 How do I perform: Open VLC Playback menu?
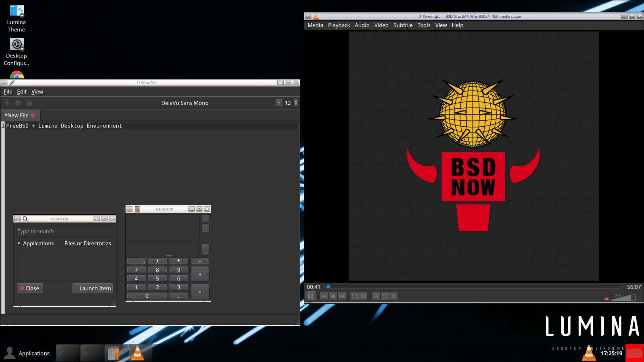point(339,25)
